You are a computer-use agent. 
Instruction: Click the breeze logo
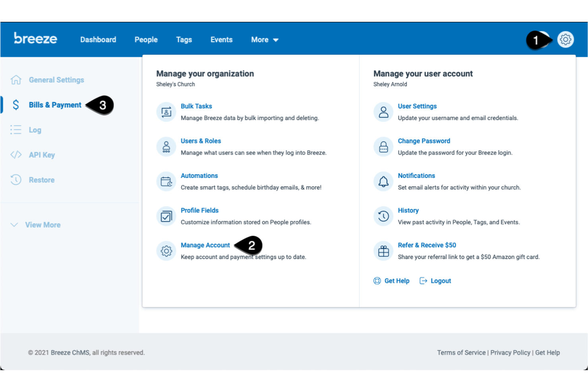pos(35,39)
